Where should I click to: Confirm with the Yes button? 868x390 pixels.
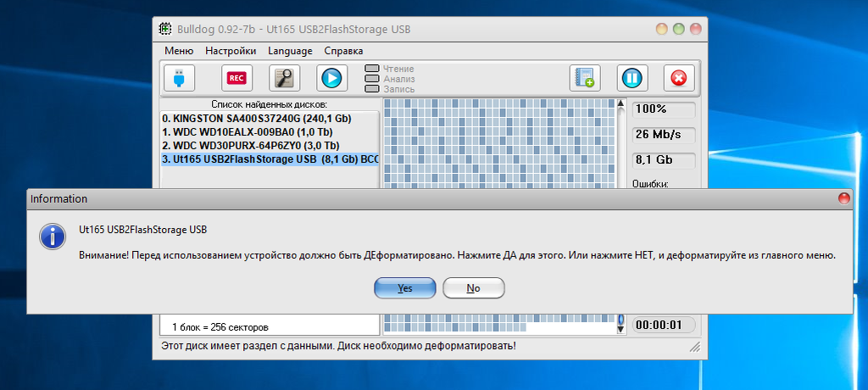click(405, 288)
